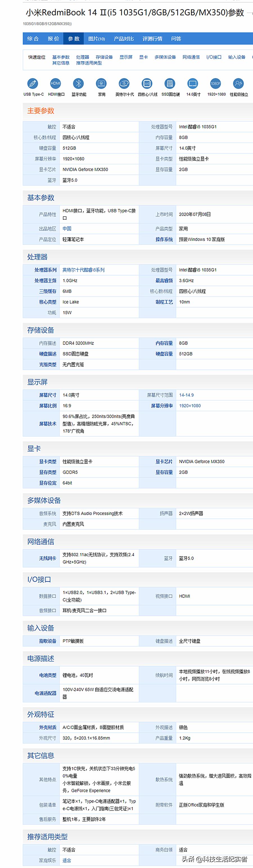The width and height of the screenshot is (253, 868).
Task: Click the 电源适配器 label link
Action: coord(45,693)
